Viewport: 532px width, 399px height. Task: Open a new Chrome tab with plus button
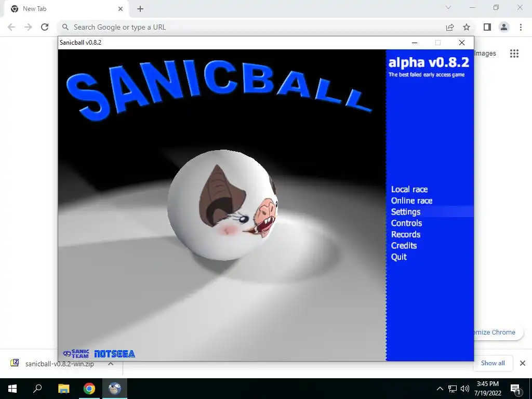tap(140, 9)
